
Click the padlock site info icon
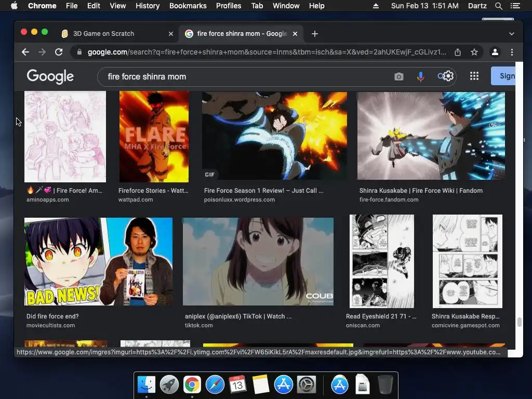(79, 52)
